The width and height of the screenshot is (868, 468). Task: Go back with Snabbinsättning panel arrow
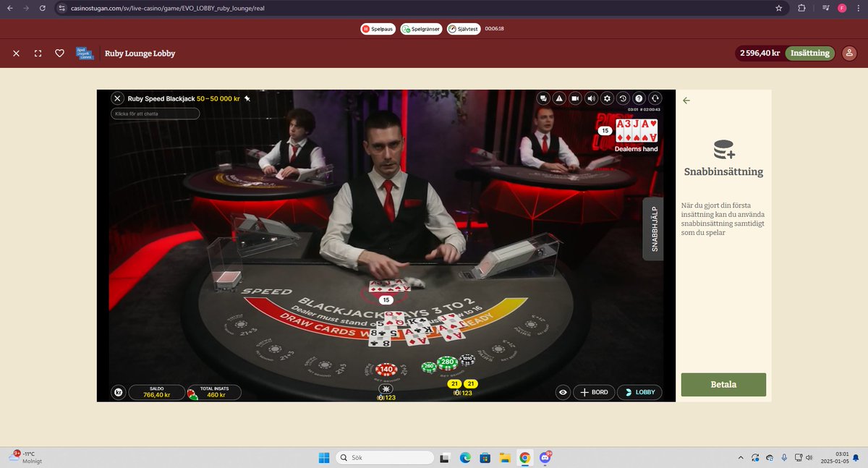pos(686,101)
